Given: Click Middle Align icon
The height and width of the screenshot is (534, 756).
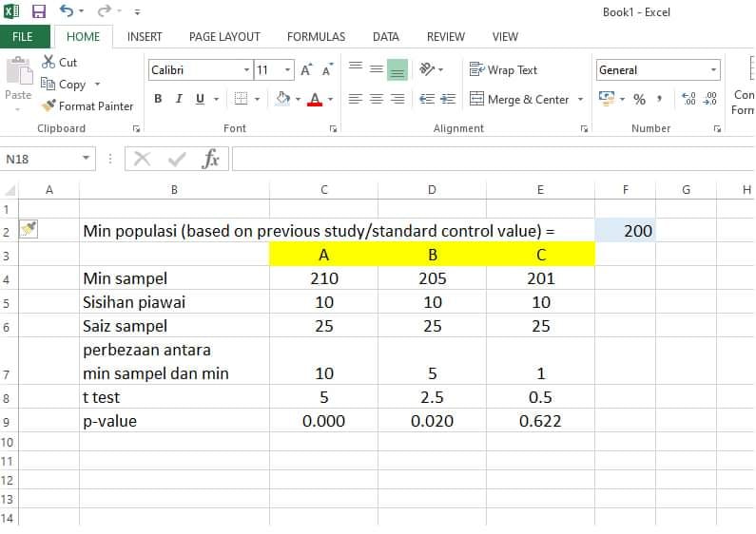Looking at the screenshot, I should (377, 69).
